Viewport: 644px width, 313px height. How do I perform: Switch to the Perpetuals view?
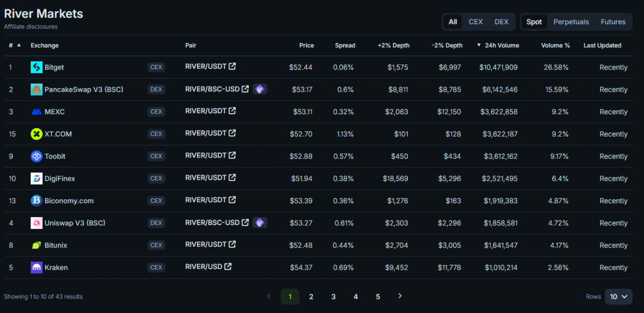571,22
